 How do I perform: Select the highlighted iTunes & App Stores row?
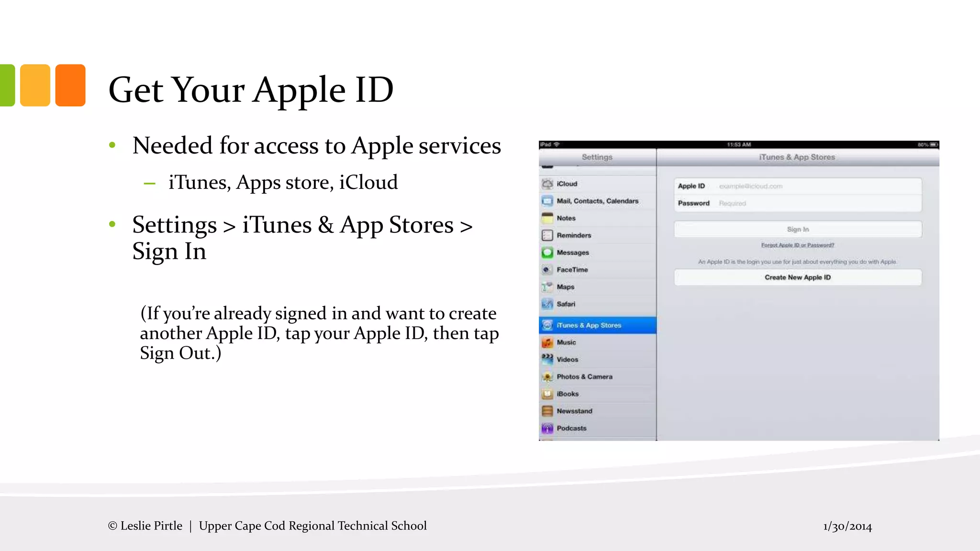(x=598, y=325)
